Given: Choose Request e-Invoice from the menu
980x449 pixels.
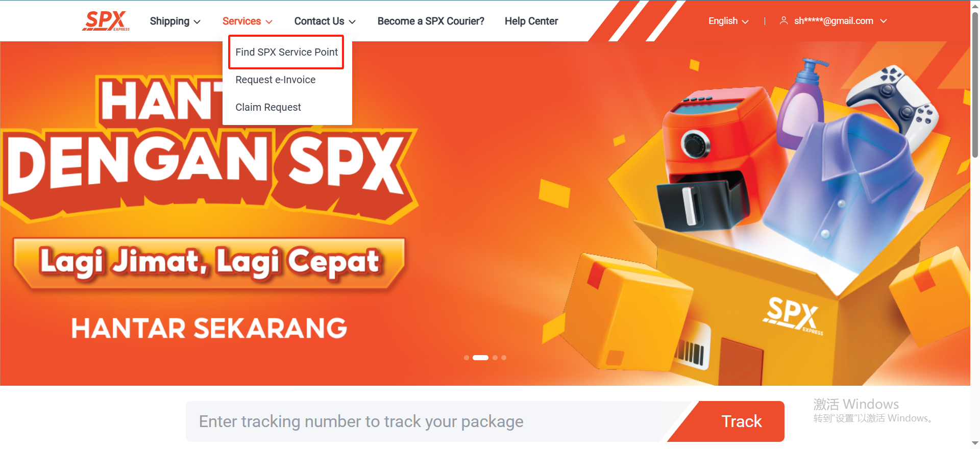Looking at the screenshot, I should pyautogui.click(x=276, y=80).
